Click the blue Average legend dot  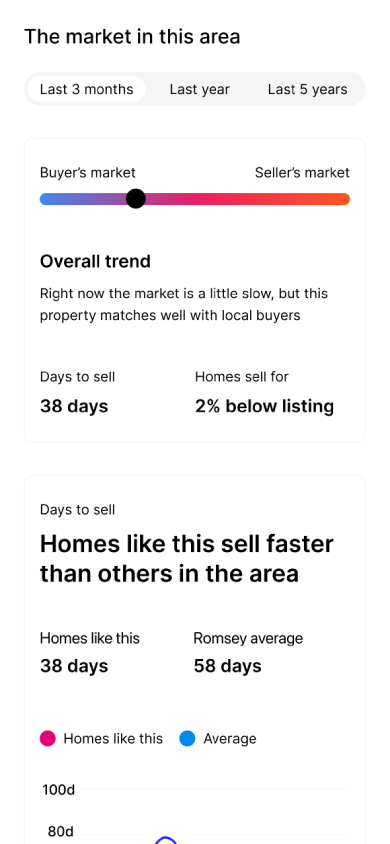tap(187, 738)
